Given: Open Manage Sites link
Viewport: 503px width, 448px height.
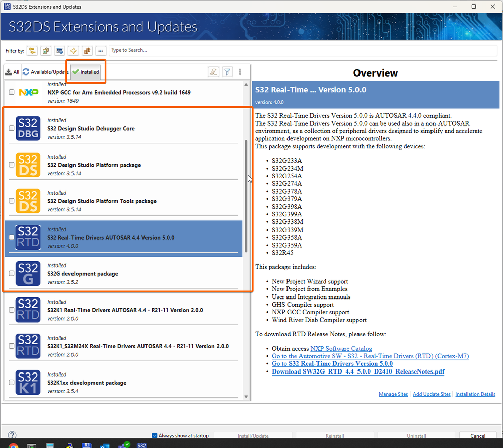Looking at the screenshot, I should pyautogui.click(x=393, y=394).
